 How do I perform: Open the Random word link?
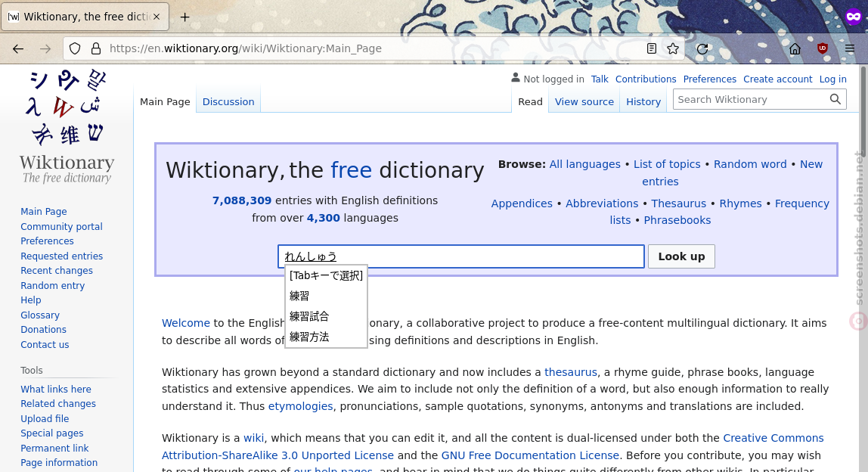(750, 165)
